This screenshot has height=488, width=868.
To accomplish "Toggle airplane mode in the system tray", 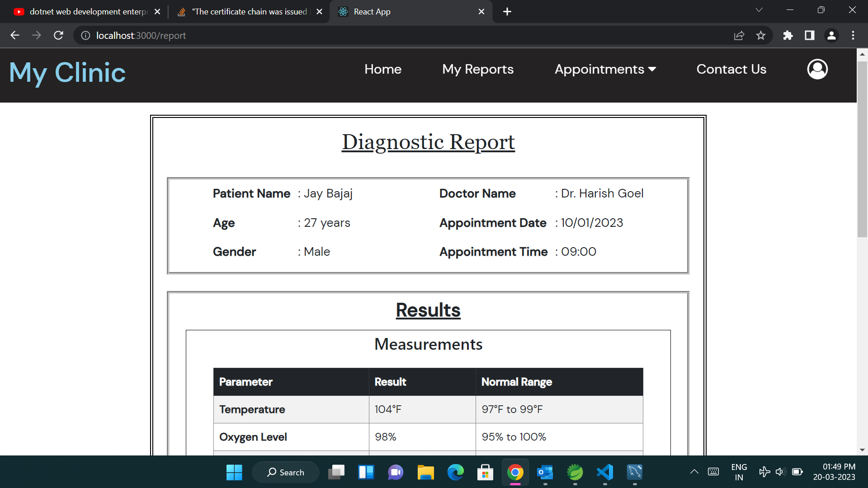I will pos(764,472).
